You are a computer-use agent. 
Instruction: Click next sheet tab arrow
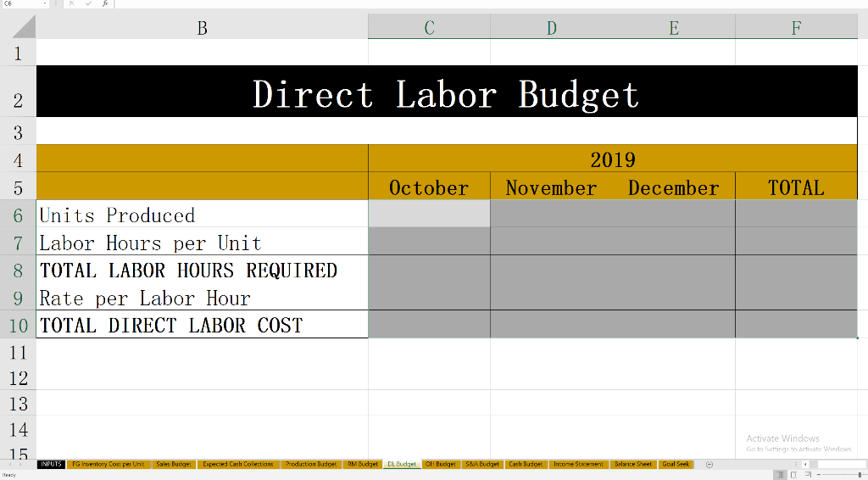click(22, 465)
